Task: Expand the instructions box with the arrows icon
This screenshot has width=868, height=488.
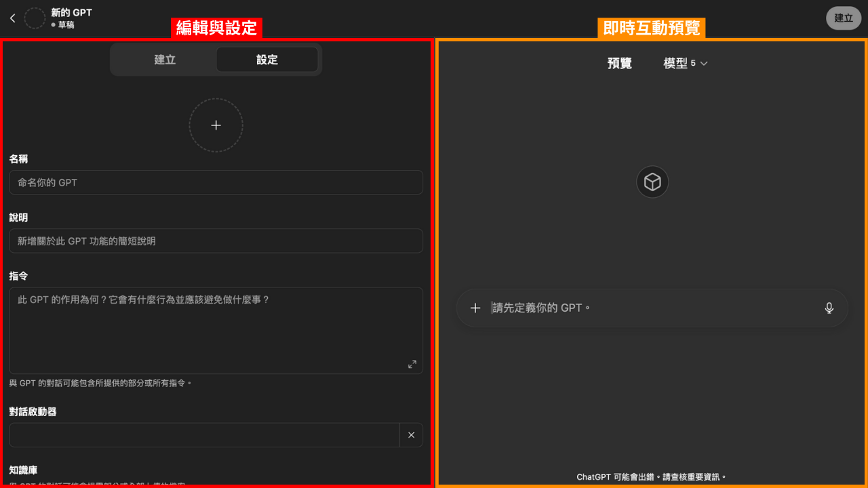Action: (x=412, y=364)
